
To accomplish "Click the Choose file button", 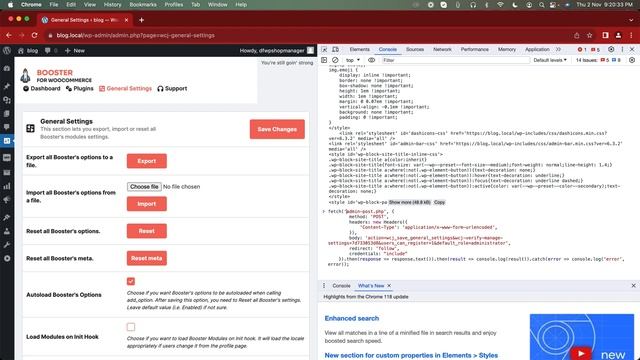I will point(144,187).
